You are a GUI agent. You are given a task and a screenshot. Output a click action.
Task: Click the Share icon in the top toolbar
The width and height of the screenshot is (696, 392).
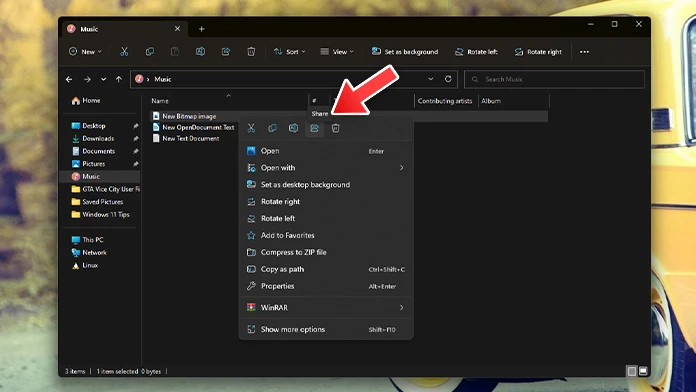point(225,52)
